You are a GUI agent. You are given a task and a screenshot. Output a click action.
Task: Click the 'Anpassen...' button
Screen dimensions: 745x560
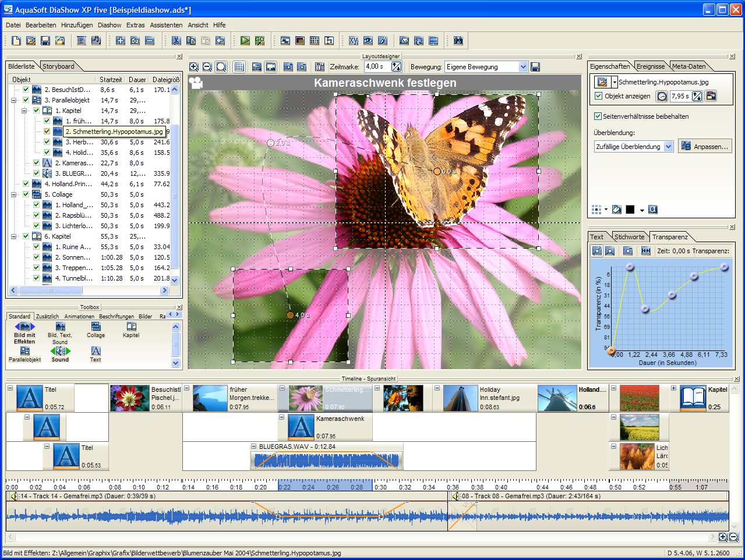coord(705,147)
